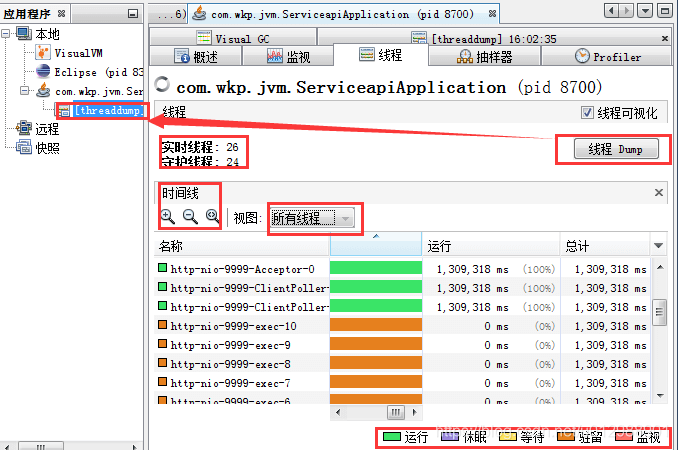Image resolution: width=678 pixels, height=450 pixels.
Task: Click the com.wkp.jvm Java application icon in tree
Action: tap(43, 91)
